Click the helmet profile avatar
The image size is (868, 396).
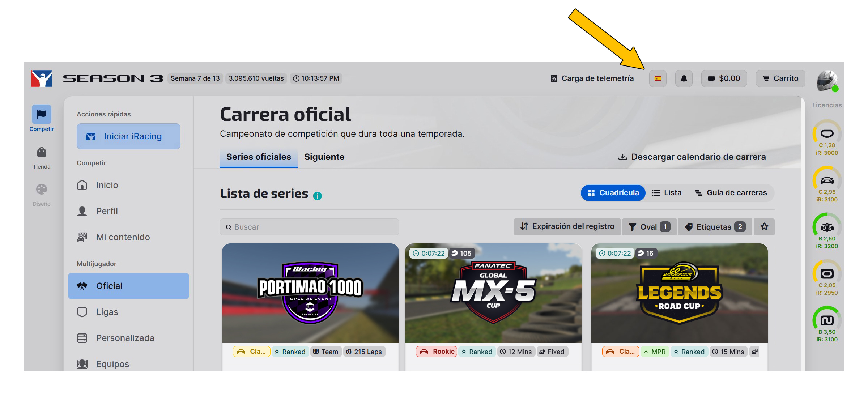click(x=827, y=81)
